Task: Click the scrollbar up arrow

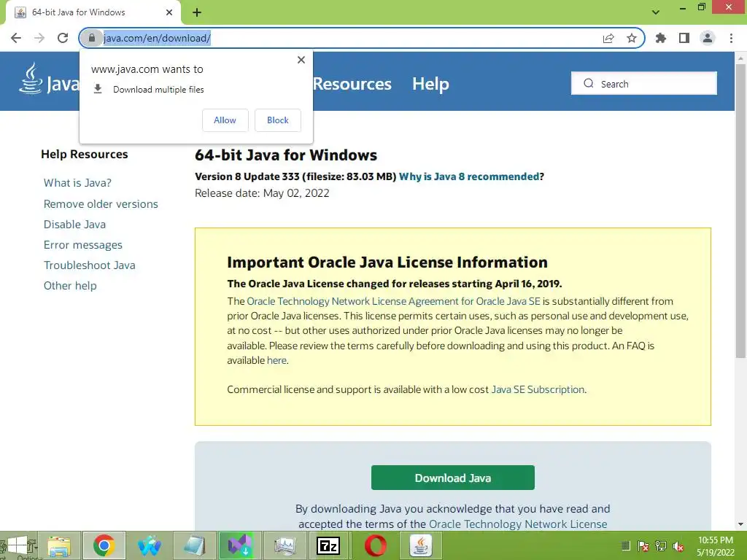Action: pos(740,58)
